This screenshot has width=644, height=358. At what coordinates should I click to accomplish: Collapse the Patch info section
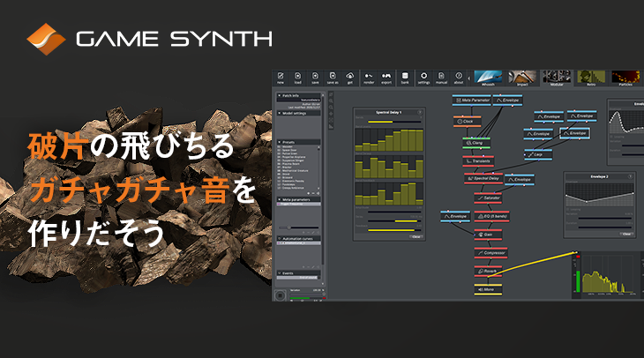[x=280, y=95]
